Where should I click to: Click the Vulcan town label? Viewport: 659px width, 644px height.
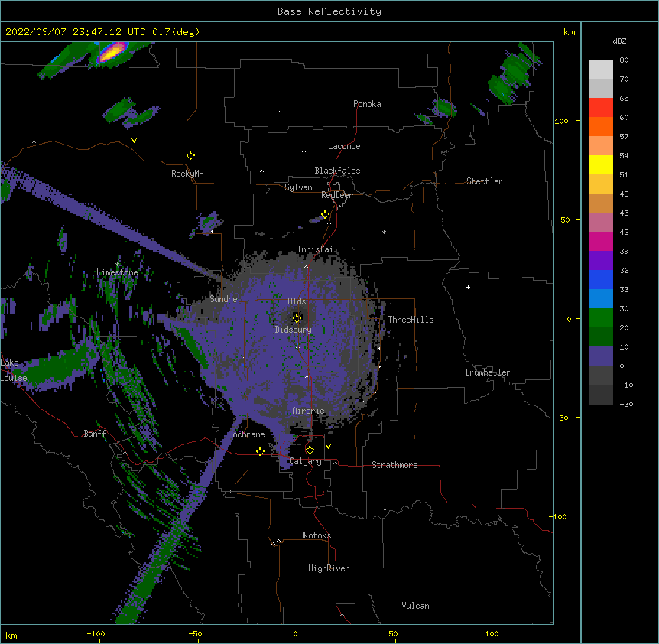click(x=415, y=606)
